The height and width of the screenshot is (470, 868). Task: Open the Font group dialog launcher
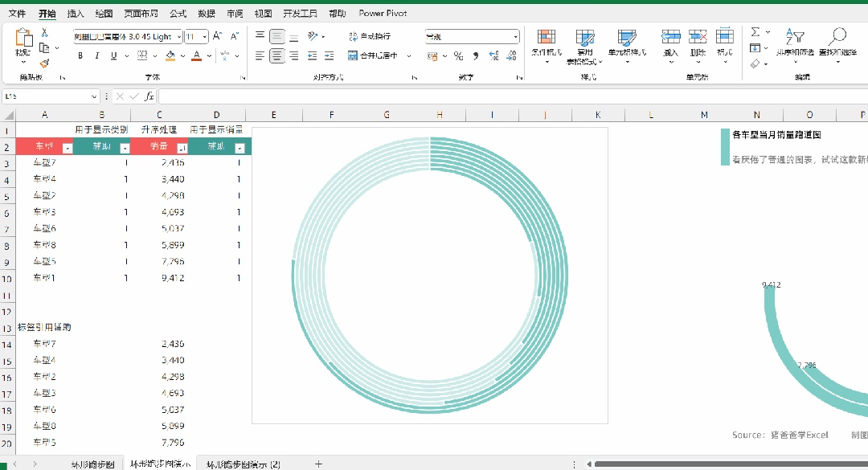point(243,77)
